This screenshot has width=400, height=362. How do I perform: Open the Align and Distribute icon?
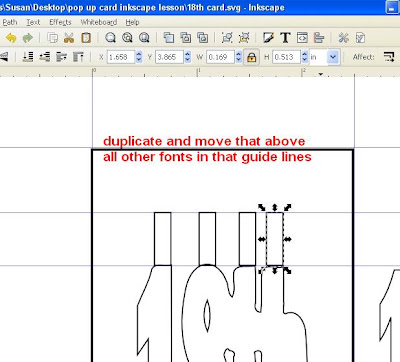pos(319,38)
